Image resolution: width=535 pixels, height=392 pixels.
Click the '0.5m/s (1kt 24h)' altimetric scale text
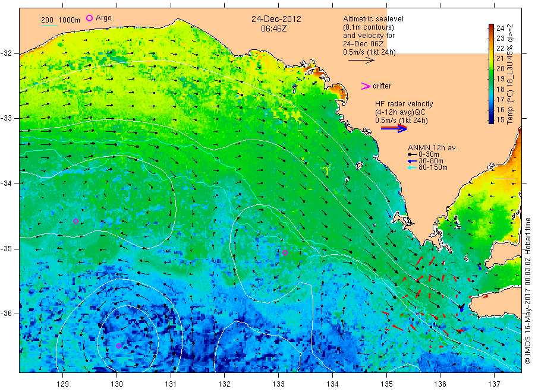click(369, 52)
